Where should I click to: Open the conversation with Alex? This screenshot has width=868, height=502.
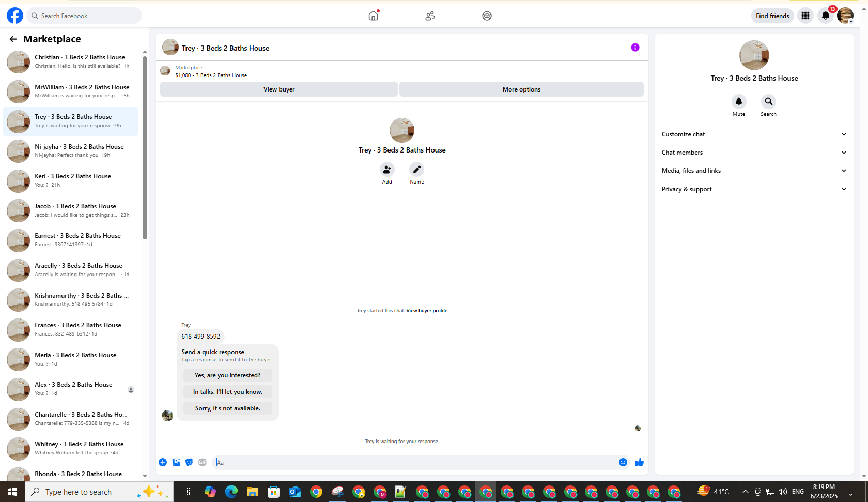point(71,389)
